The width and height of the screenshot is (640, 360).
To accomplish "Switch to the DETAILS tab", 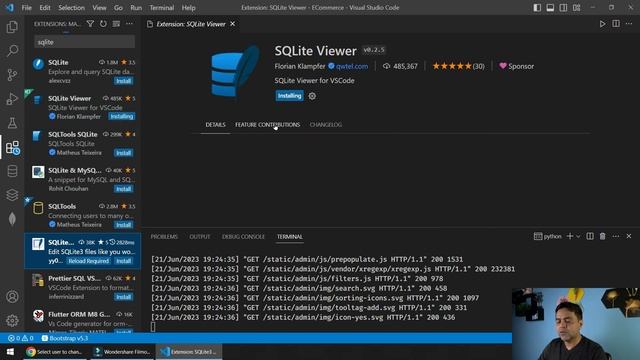I will point(216,125).
